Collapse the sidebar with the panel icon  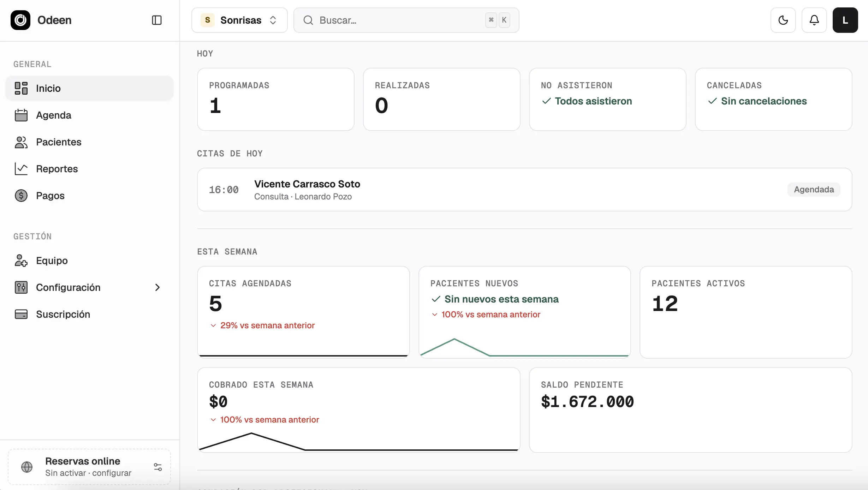click(156, 20)
